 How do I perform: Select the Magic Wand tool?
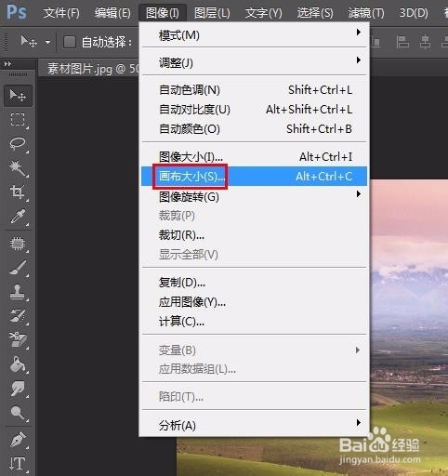coord(18,167)
